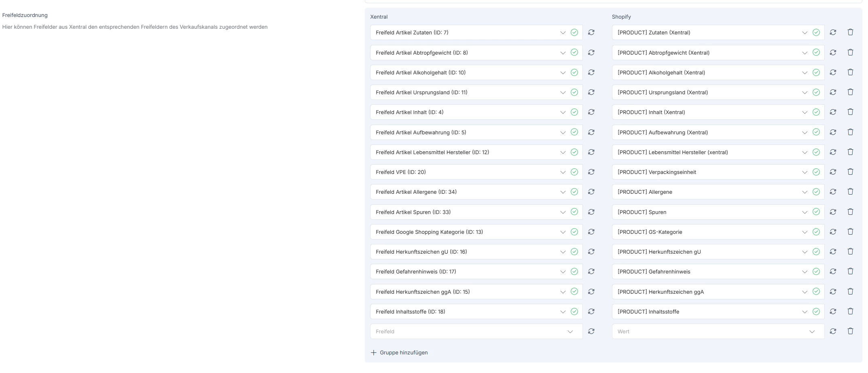Image resolution: width=868 pixels, height=373 pixels.
Task: Refresh Shopify GS-Kategorie field
Action: point(833,232)
